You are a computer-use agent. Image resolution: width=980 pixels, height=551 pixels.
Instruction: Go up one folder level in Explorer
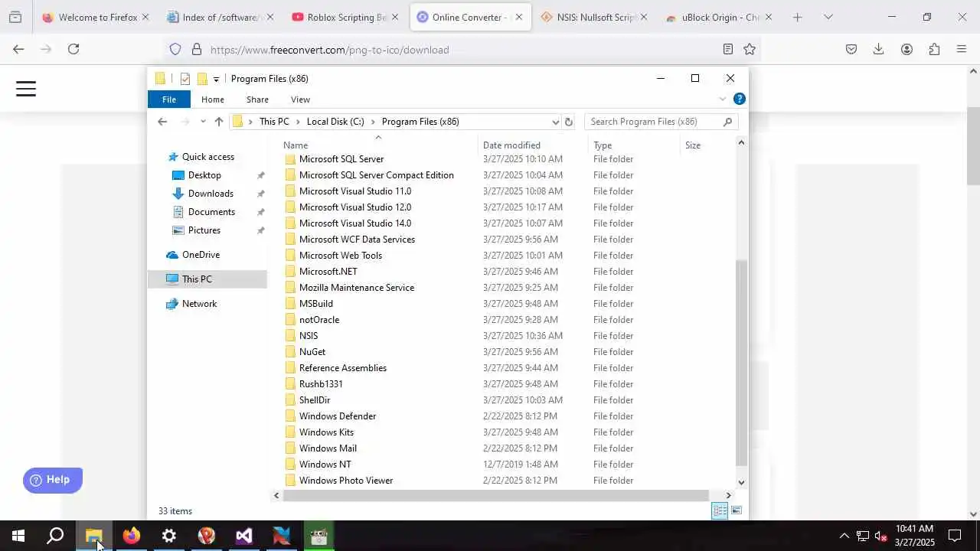pyautogui.click(x=219, y=122)
